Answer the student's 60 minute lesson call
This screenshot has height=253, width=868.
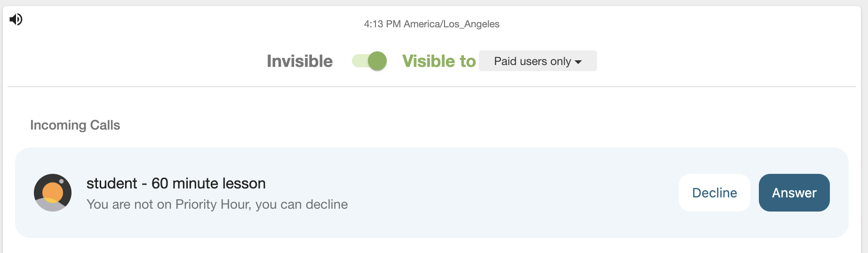[794, 193]
